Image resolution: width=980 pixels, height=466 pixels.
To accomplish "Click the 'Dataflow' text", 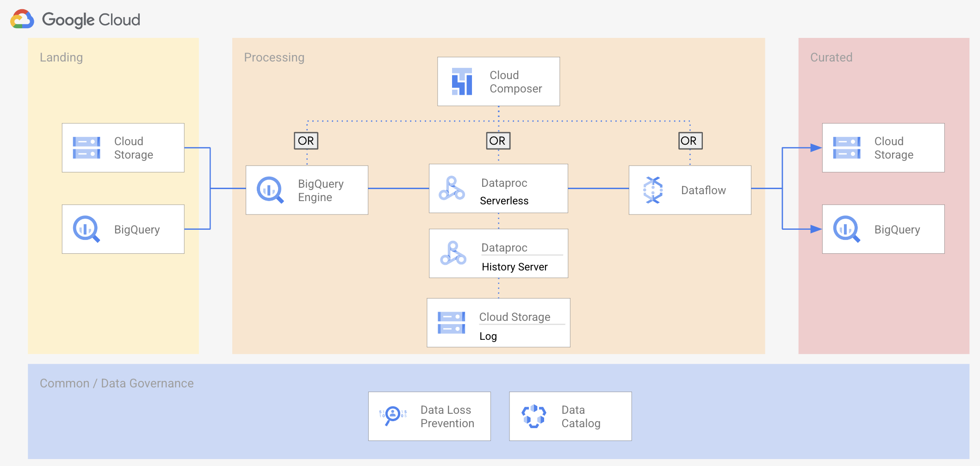I will (703, 190).
